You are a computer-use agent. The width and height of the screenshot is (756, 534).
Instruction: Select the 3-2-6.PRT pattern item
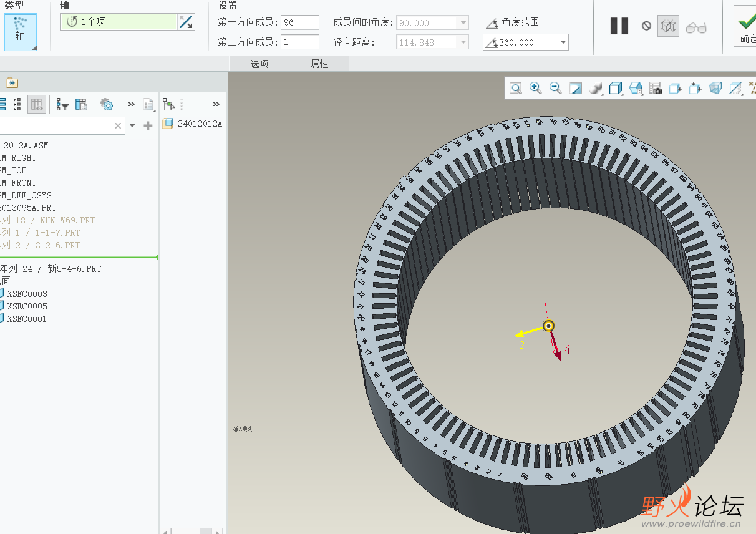pyautogui.click(x=41, y=245)
